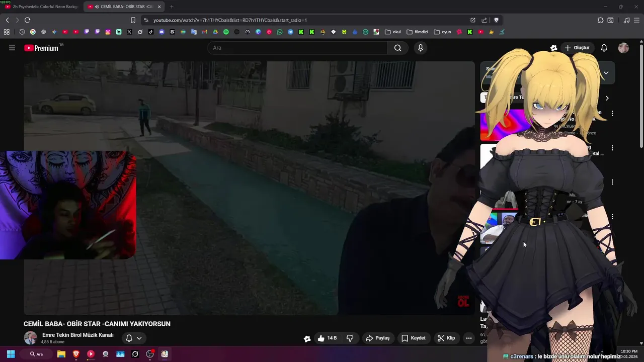Open YouTube guide hamburger menu
The image size is (644, 362).
12,48
